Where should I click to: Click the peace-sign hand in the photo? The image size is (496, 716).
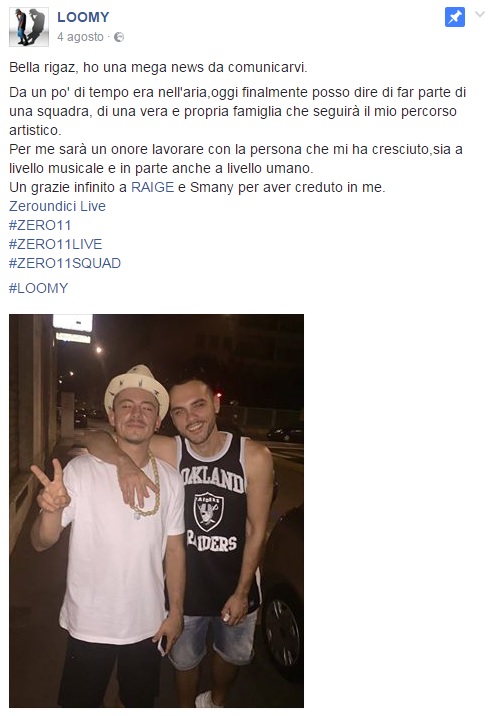pos(51,487)
